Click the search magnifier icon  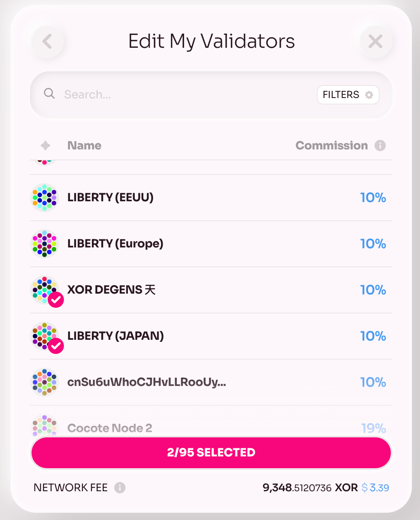coord(49,94)
